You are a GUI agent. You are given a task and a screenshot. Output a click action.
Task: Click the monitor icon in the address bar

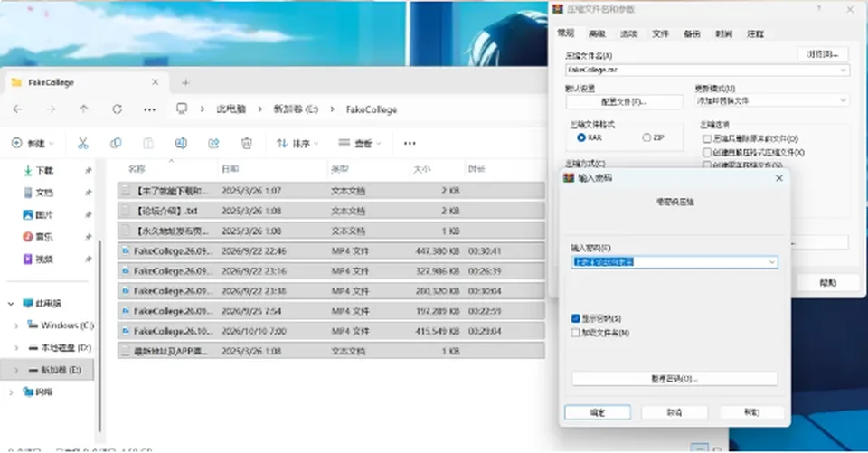pos(182,109)
